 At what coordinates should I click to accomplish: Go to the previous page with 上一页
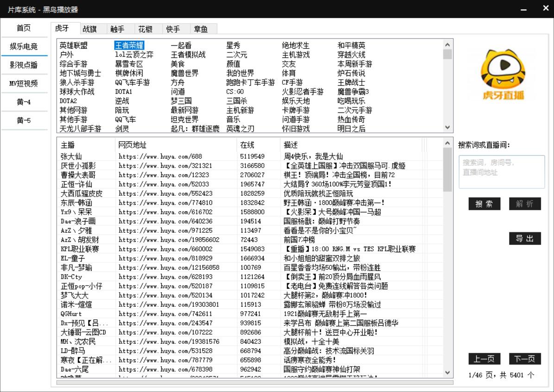coord(485,359)
